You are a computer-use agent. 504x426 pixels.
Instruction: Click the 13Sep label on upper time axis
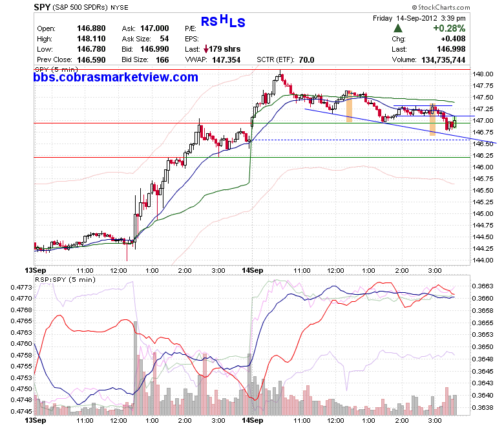click(x=36, y=270)
